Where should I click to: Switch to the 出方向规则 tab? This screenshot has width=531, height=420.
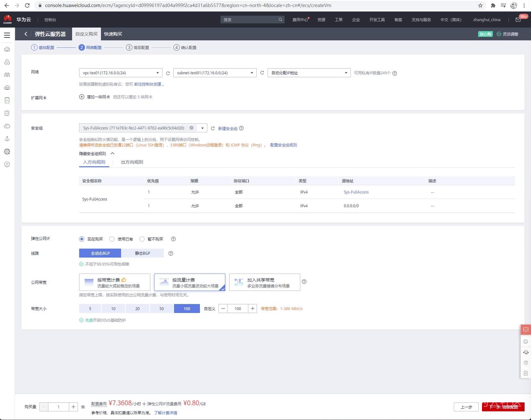(x=132, y=162)
